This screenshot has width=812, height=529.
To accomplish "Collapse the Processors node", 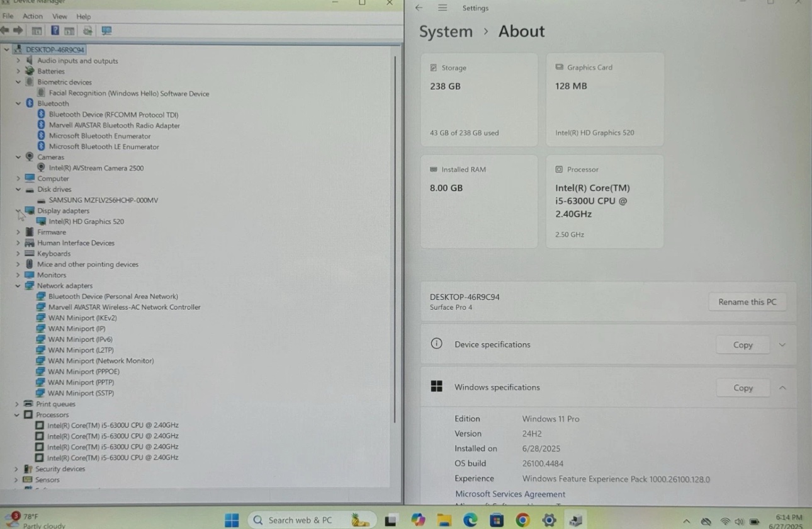I will tap(17, 414).
